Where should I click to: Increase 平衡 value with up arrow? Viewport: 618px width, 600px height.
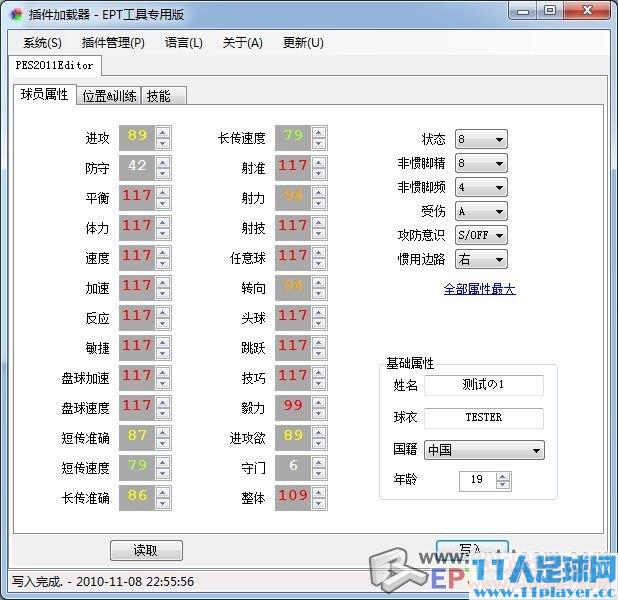pos(163,192)
